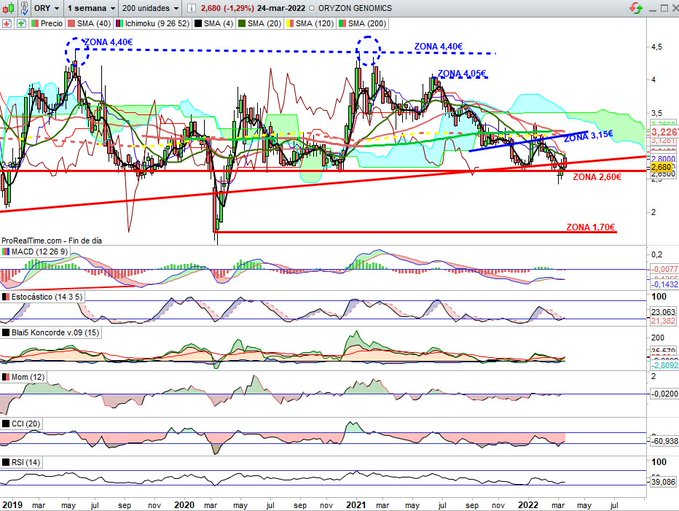Select the red ZONA 2,60€ label
This screenshot has height=511, width=679.
point(597,177)
